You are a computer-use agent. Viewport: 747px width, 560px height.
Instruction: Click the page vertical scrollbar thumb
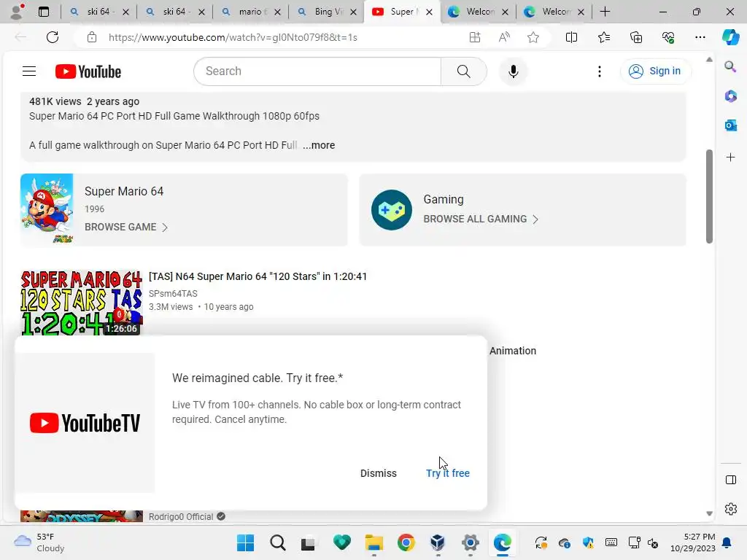pos(709,197)
